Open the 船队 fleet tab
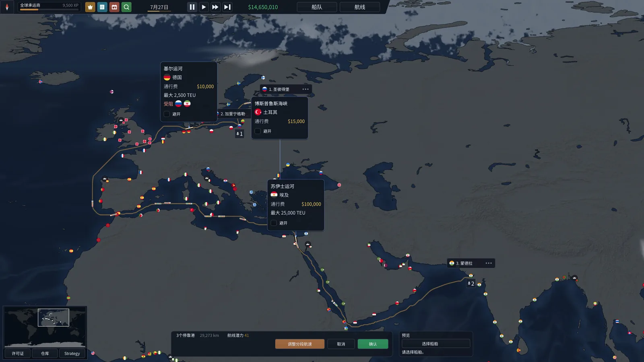 click(317, 7)
